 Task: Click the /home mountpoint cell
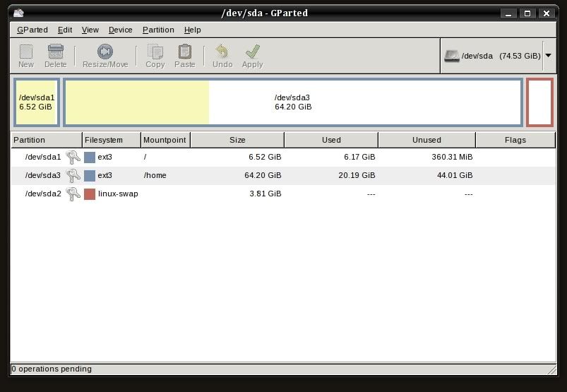155,175
